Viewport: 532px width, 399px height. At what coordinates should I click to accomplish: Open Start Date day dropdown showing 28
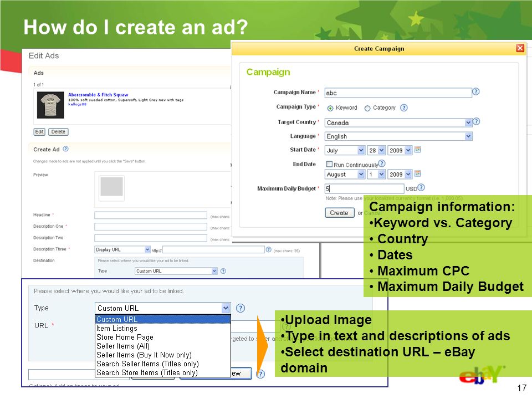coord(376,150)
